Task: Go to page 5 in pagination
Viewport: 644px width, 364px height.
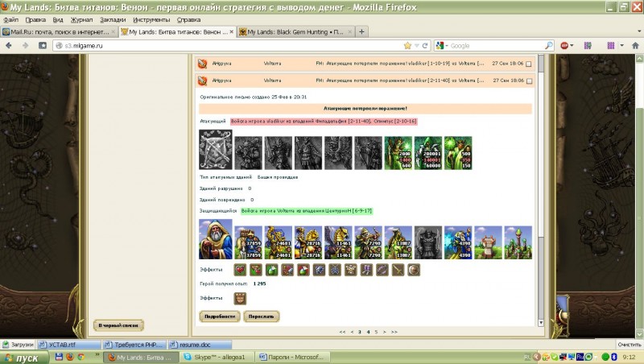Action: pos(377,331)
